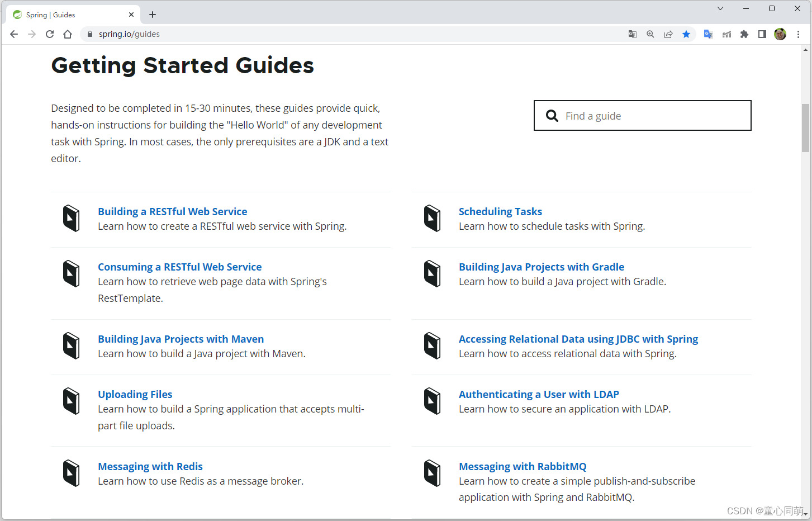Go back using the browser back arrow
Image resolution: width=812 pixels, height=521 pixels.
click(x=14, y=34)
